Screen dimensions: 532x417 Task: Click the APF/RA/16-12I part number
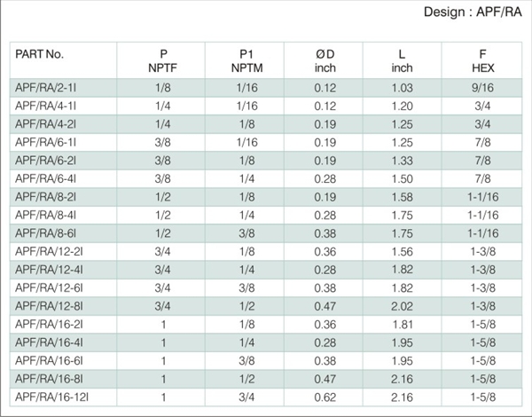[51, 397]
